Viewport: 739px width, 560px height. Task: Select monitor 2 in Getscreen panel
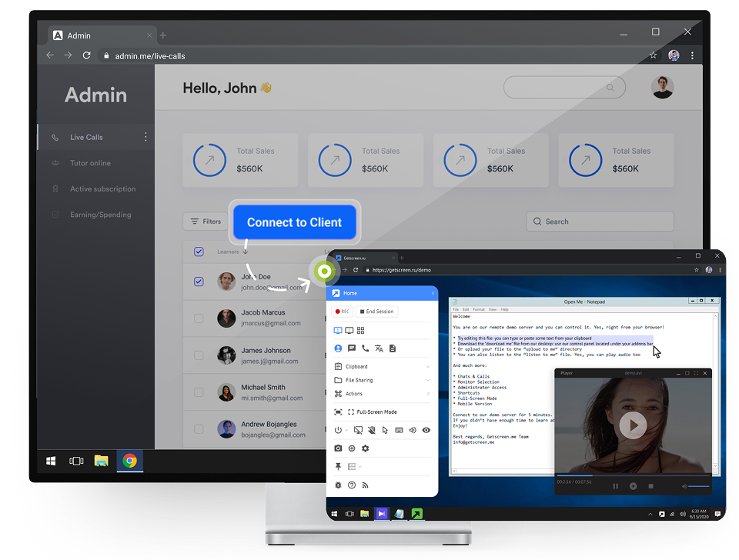(x=349, y=330)
